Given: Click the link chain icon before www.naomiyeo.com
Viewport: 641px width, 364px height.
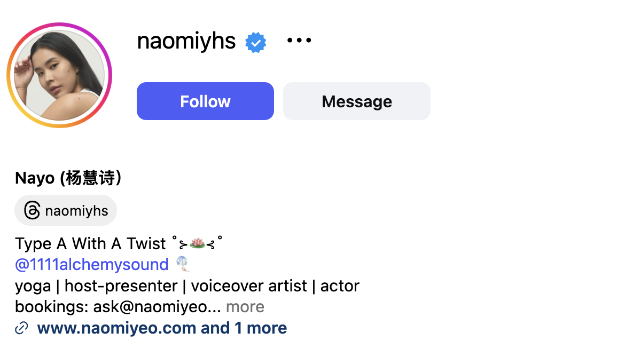Looking at the screenshot, I should tap(21, 328).
